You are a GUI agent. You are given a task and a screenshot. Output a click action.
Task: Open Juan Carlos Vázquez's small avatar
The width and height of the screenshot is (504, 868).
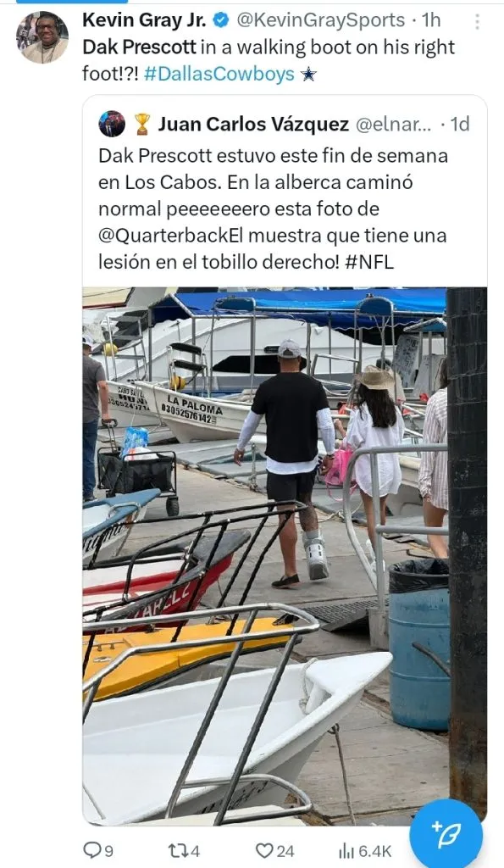[112, 124]
